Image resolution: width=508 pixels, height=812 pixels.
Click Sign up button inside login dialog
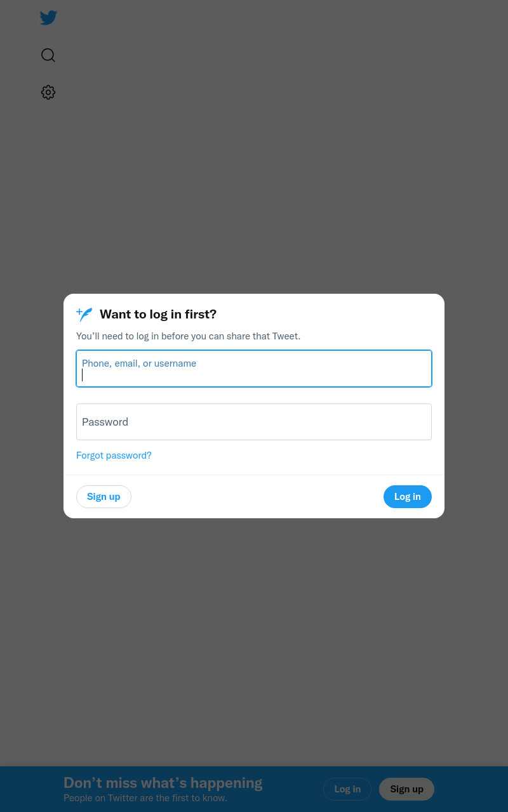pyautogui.click(x=104, y=497)
